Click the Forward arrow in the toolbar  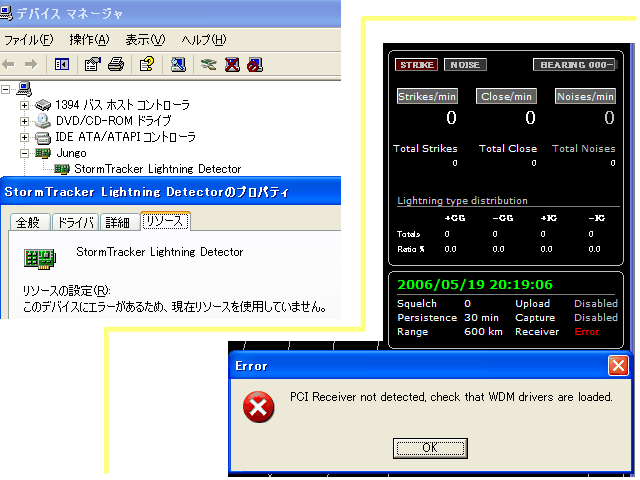(x=33, y=65)
